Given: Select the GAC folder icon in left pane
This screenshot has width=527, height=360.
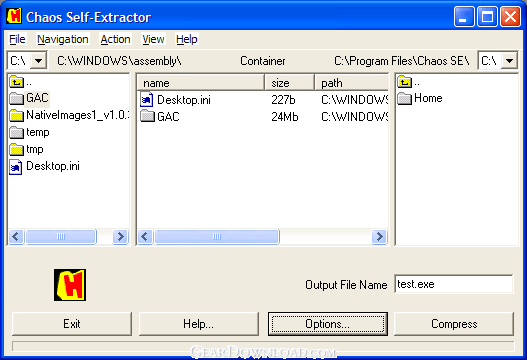Looking at the screenshot, I should click(x=16, y=98).
